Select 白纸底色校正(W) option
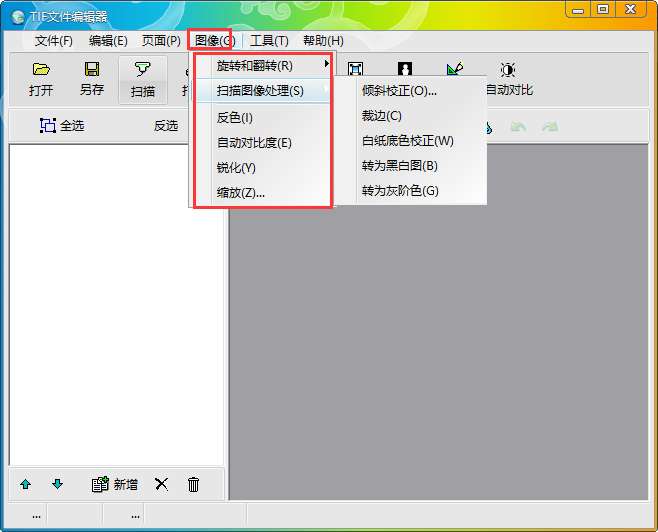This screenshot has height=532, width=658. click(411, 141)
